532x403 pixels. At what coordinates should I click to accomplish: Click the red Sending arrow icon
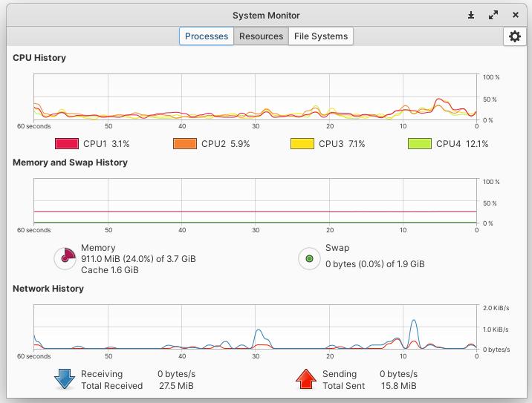(306, 379)
